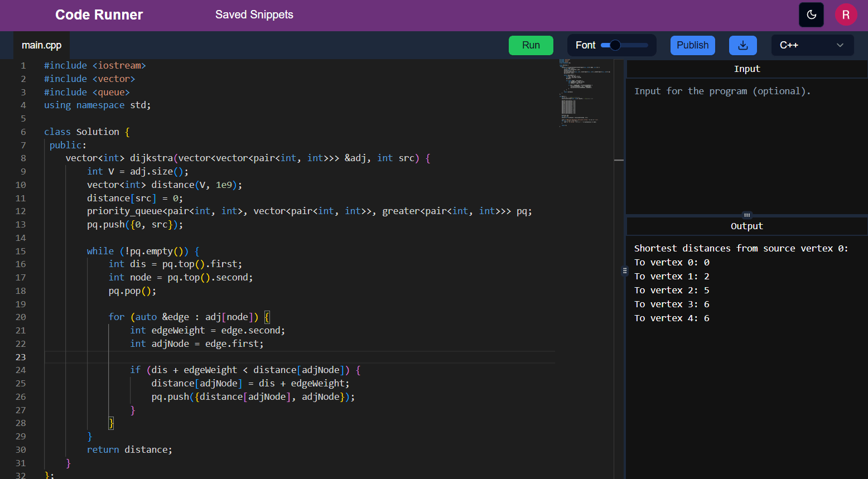This screenshot has width=868, height=479.
Task: Click on 'int edgeWeight = edge.second;' line
Action: click(x=208, y=330)
